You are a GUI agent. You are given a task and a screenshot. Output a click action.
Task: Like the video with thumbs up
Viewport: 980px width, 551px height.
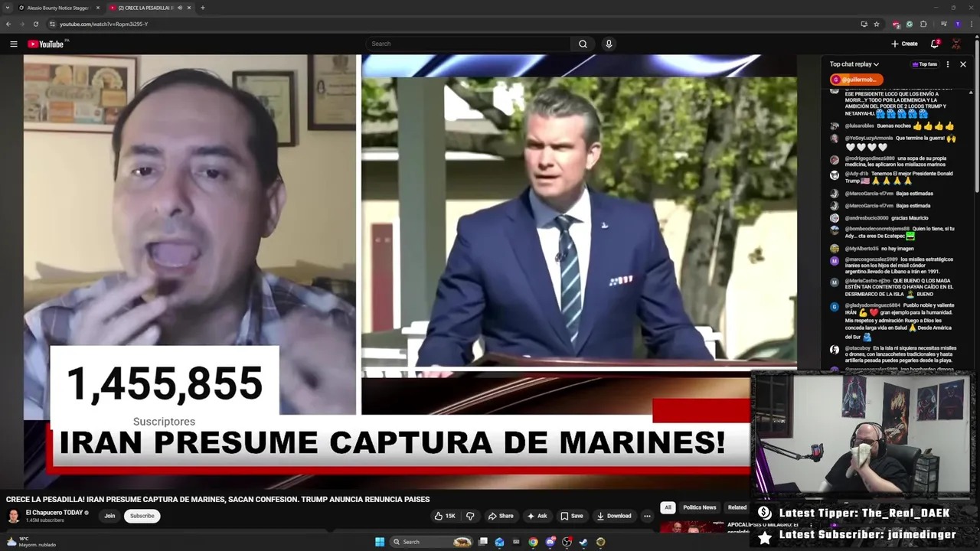pyautogui.click(x=445, y=516)
